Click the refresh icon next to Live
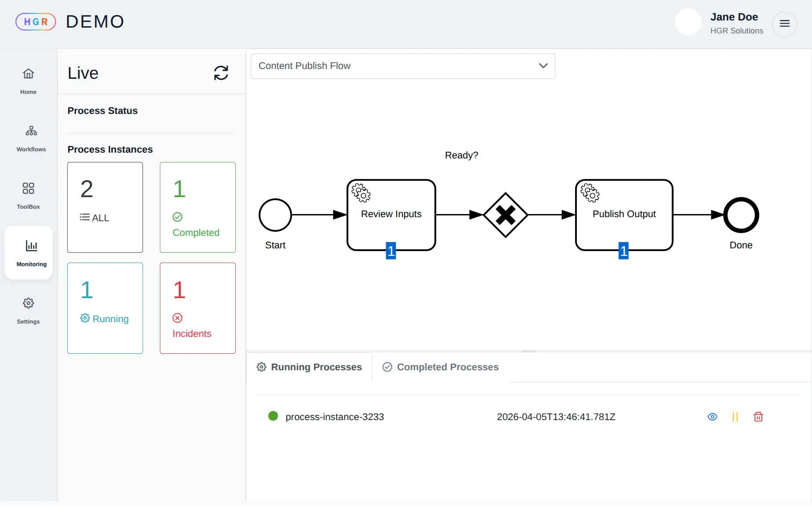Image resolution: width=812 pixels, height=506 pixels. 221,73
